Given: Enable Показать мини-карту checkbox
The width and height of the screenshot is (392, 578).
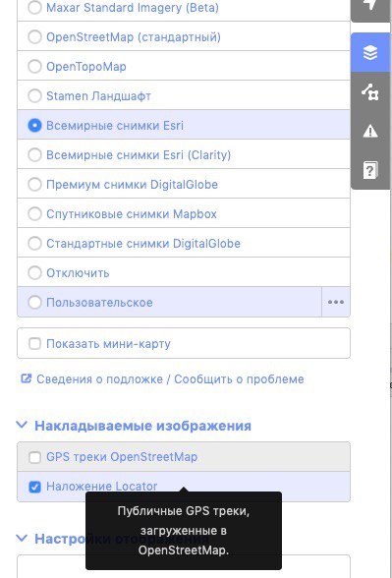Looking at the screenshot, I should point(34,344).
